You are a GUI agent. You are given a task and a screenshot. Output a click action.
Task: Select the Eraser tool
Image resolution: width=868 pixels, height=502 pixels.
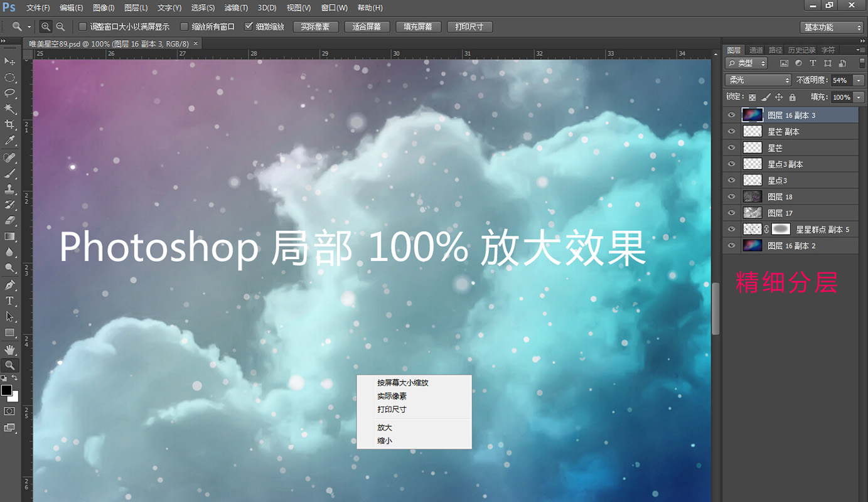pos(10,220)
